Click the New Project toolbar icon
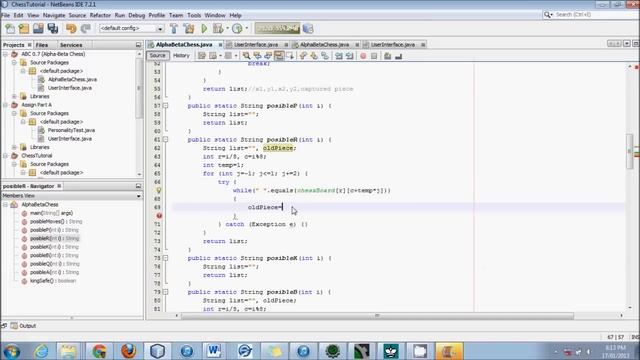 (x=24, y=29)
